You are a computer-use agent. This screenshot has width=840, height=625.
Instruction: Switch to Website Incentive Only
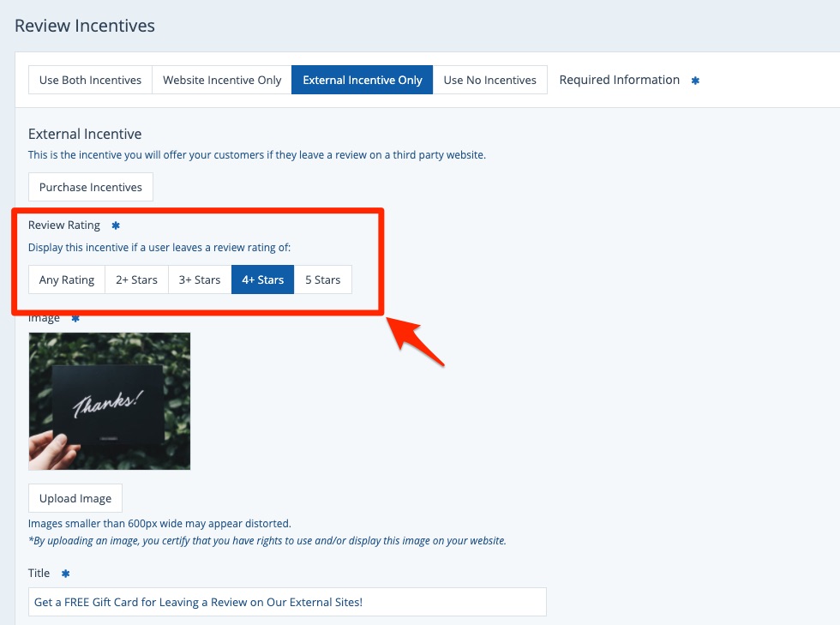pyautogui.click(x=222, y=80)
